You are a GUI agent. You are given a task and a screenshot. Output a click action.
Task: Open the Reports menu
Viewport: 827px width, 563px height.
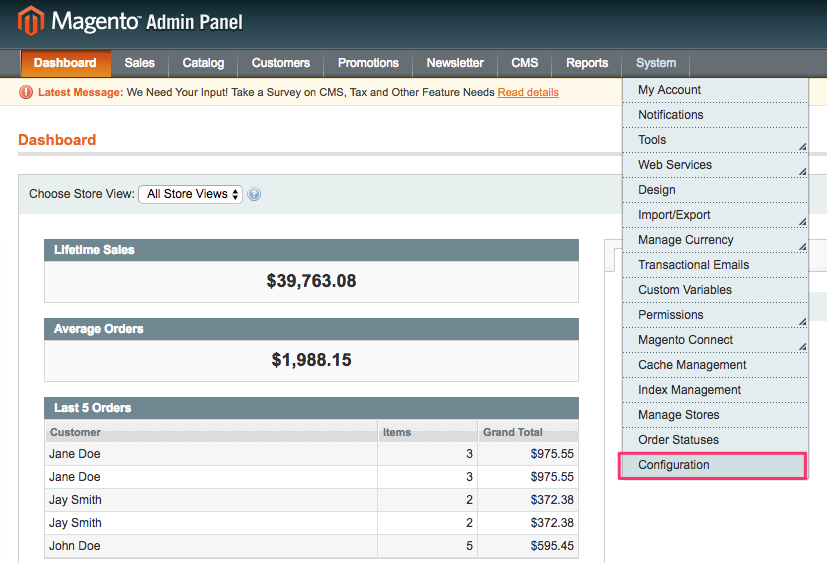[x=587, y=63]
